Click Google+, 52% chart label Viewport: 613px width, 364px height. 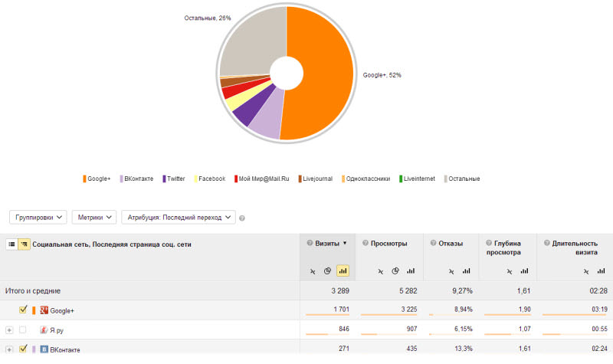click(382, 75)
